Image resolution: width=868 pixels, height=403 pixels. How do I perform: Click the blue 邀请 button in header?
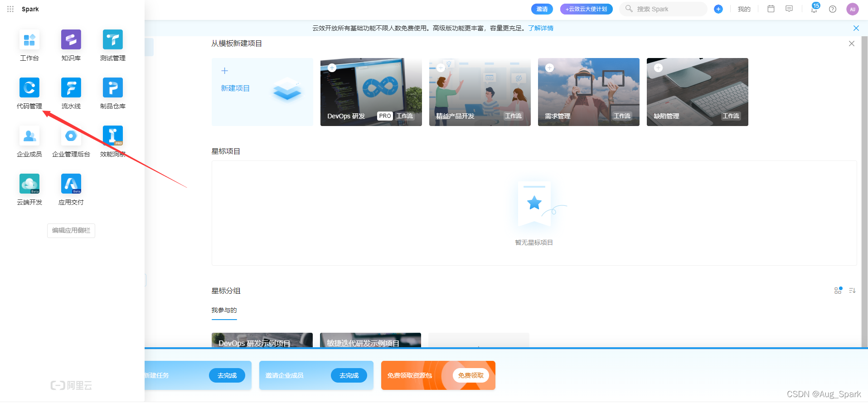click(542, 9)
